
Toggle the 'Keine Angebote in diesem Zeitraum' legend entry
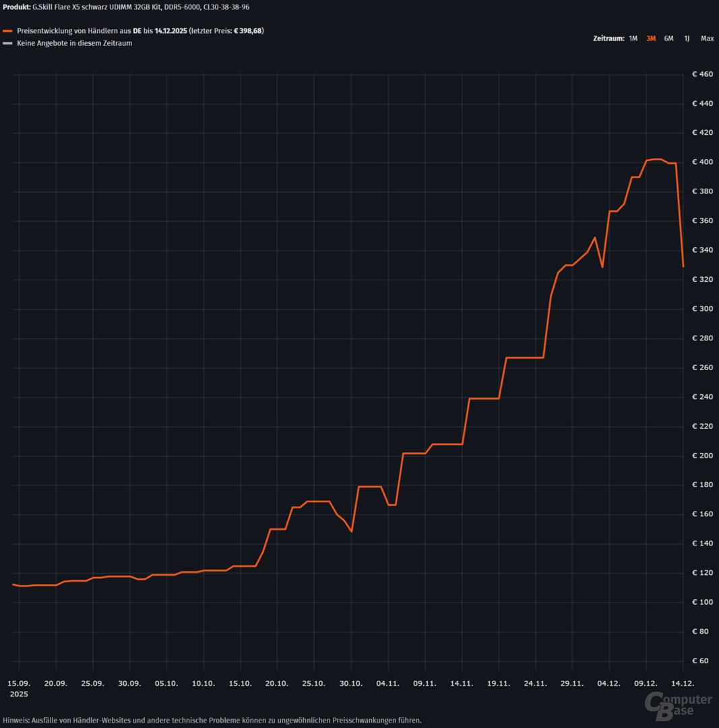click(x=74, y=43)
